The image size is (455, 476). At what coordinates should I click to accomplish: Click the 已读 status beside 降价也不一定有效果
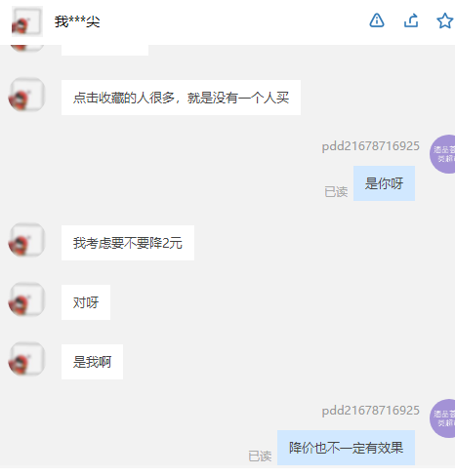[x=260, y=456]
